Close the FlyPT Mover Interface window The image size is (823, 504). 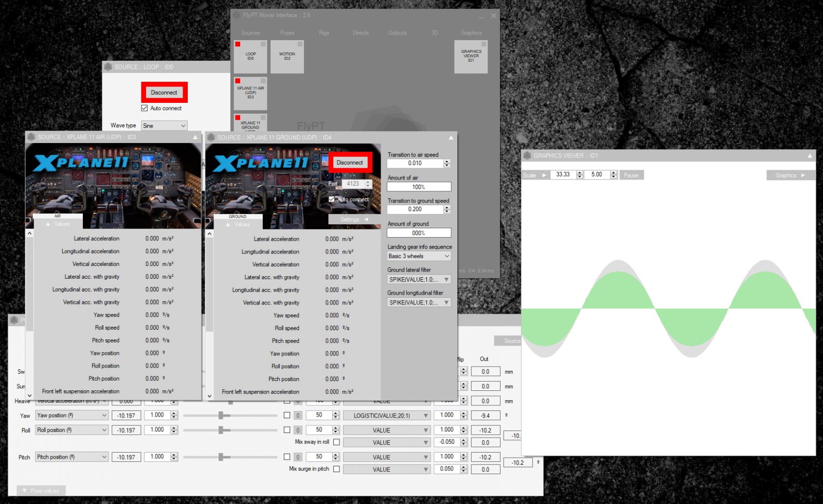coord(493,16)
